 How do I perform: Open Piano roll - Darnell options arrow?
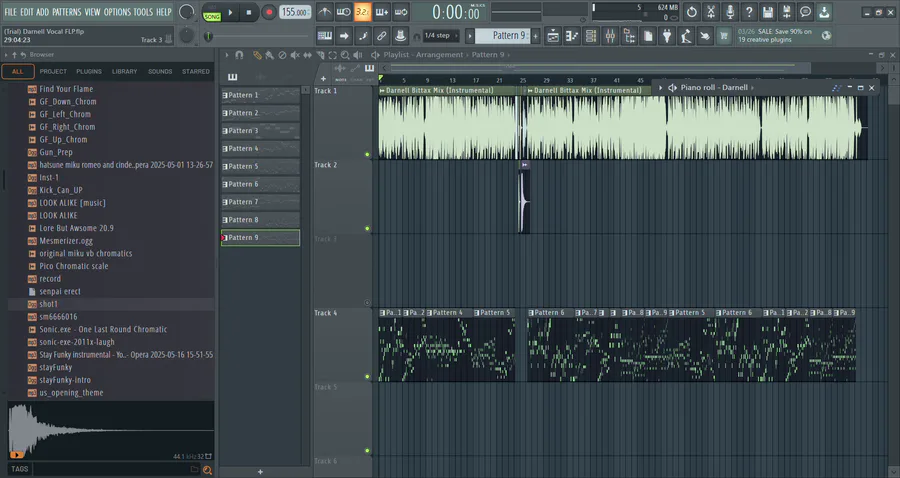tap(660, 88)
